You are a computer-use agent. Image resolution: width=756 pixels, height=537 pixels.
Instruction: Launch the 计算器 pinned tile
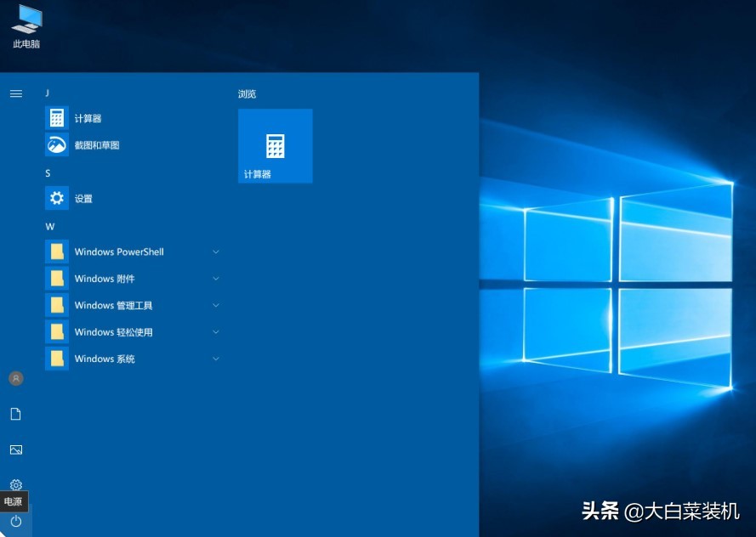(276, 146)
